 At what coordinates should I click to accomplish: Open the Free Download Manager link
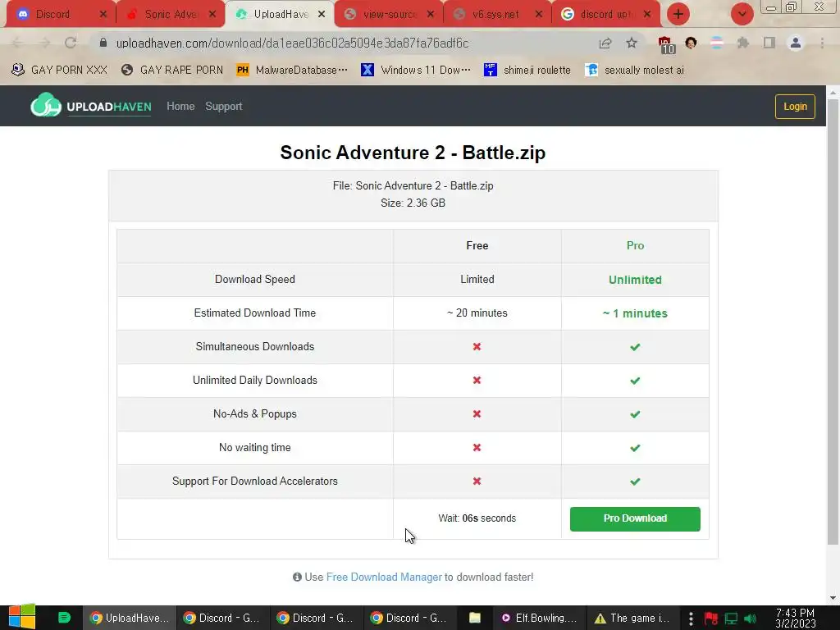point(384,577)
